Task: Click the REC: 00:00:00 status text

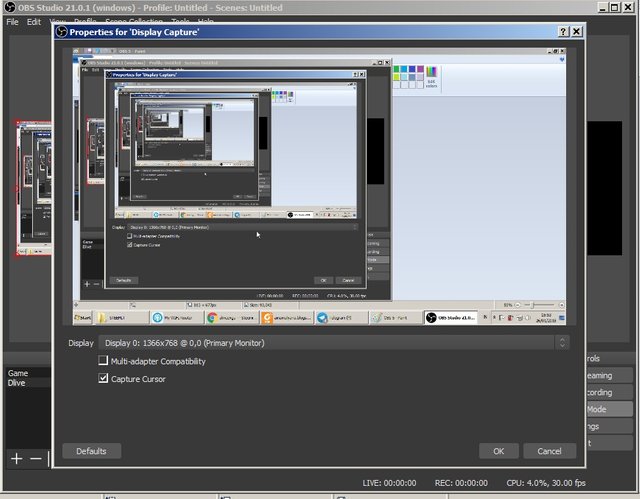Action: 461,483
